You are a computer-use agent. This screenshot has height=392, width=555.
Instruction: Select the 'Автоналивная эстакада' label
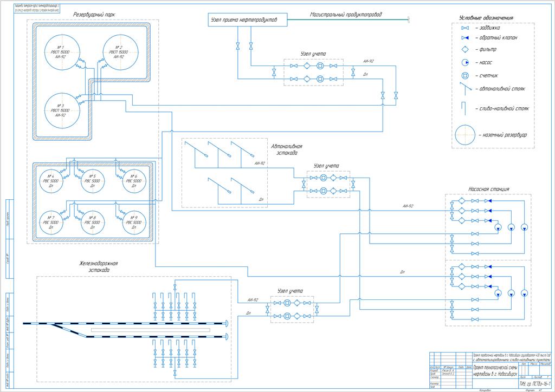287,149
